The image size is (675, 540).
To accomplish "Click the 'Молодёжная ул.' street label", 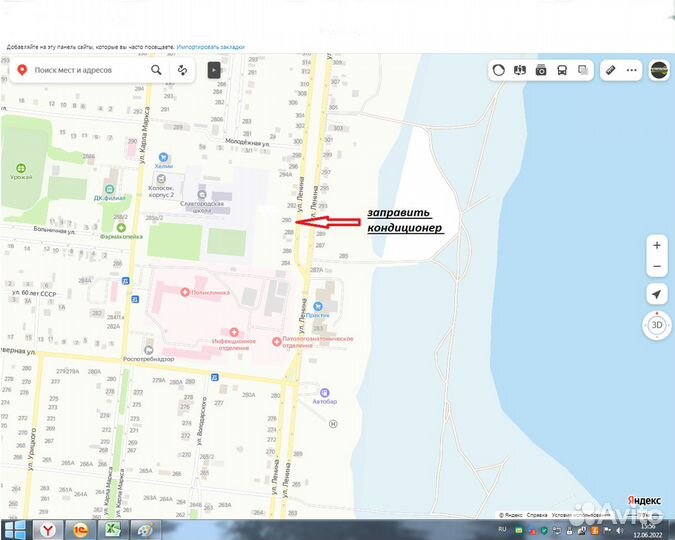I will click(x=248, y=142).
